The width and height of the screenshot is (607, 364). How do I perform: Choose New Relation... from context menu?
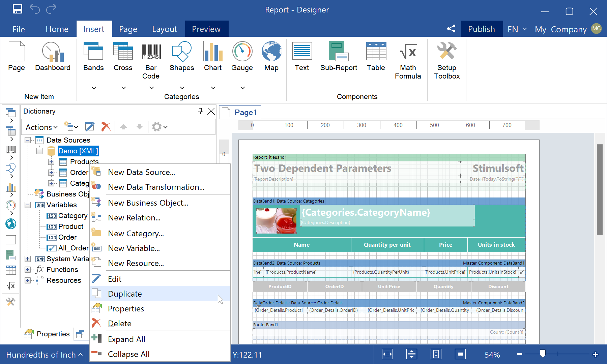(160, 218)
